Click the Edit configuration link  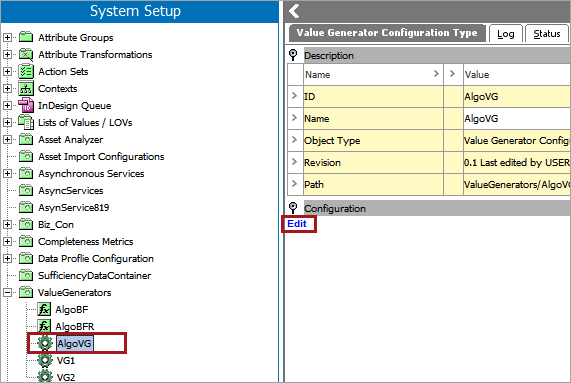coord(297,224)
